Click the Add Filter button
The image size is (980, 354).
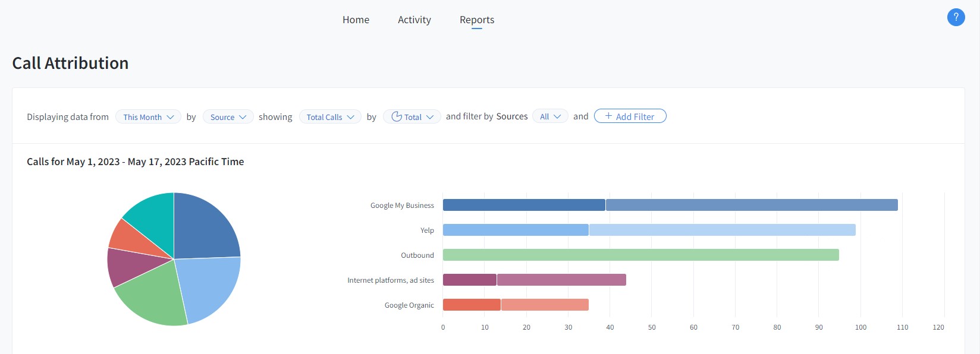[630, 116]
